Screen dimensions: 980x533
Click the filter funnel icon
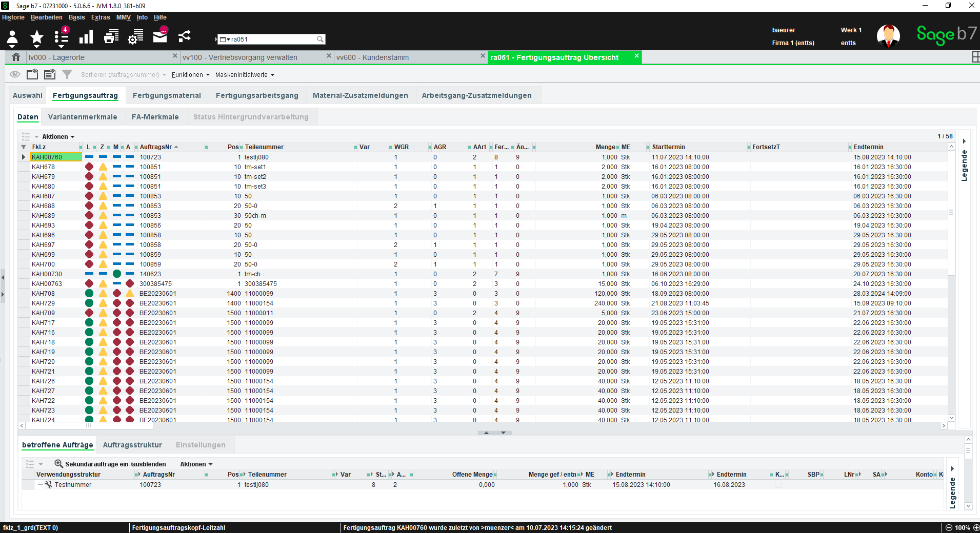(x=67, y=74)
